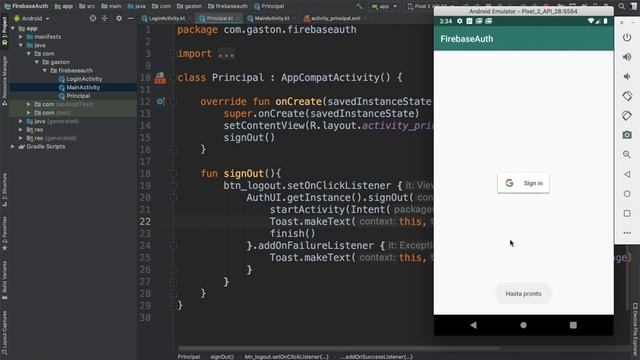Tap the Android home navigation button

523,325
